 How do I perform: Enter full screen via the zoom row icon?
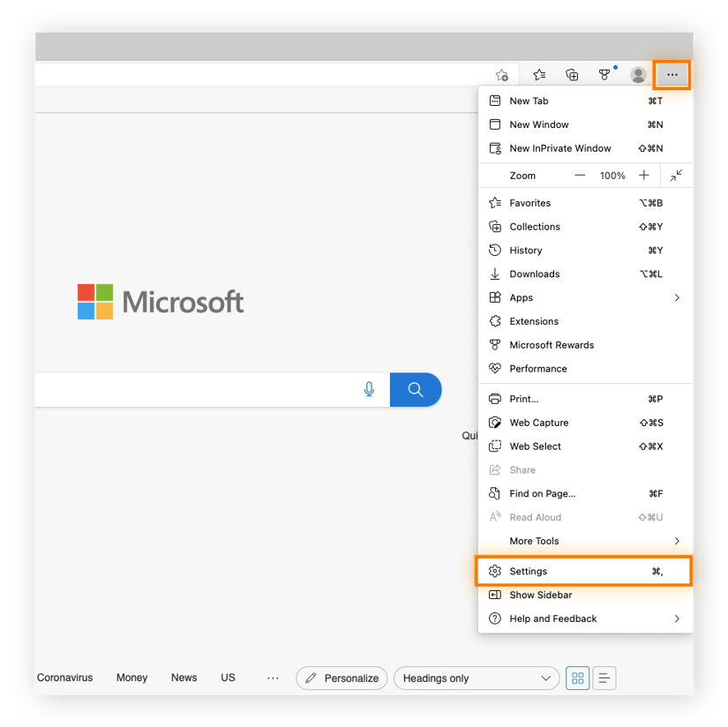(x=675, y=176)
